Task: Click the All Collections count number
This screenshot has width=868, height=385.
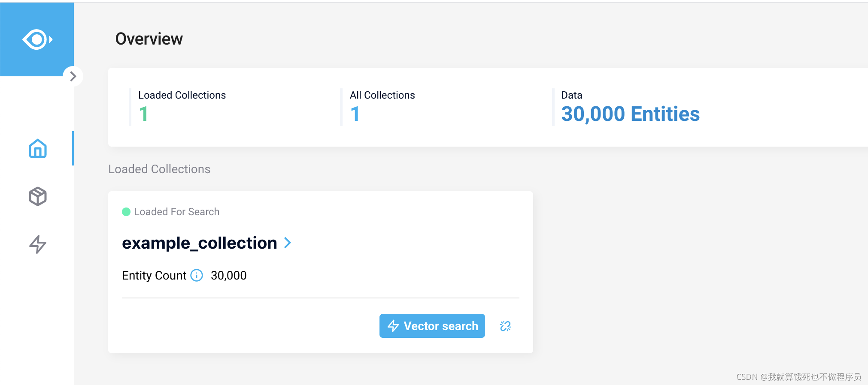Action: 355,114
